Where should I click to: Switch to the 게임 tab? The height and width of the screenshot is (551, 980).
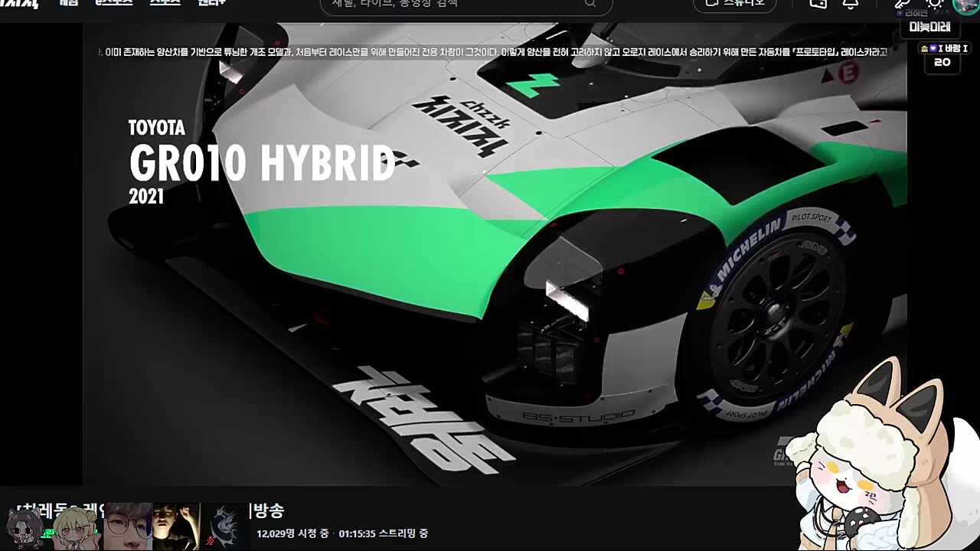(69, 3)
